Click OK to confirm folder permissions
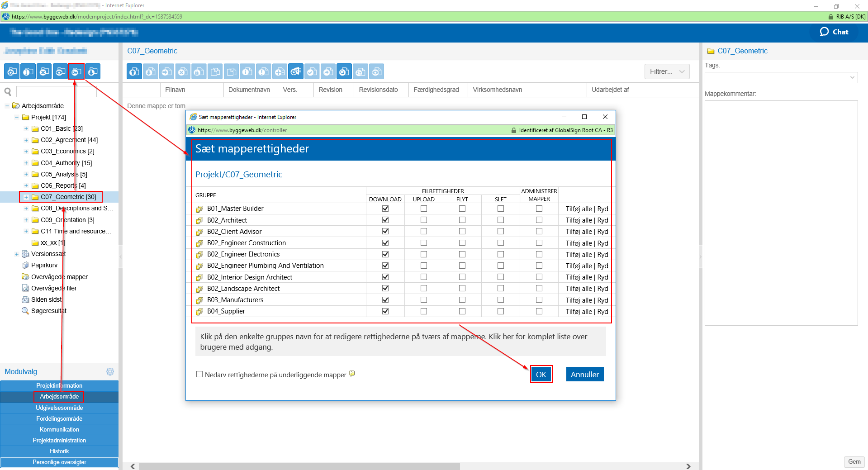 tap(541, 374)
